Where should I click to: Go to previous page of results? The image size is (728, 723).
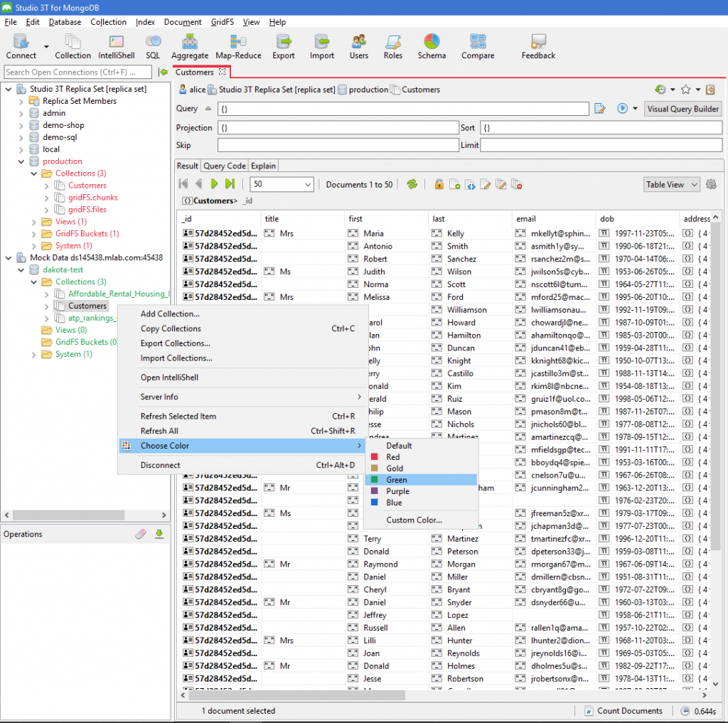point(199,184)
